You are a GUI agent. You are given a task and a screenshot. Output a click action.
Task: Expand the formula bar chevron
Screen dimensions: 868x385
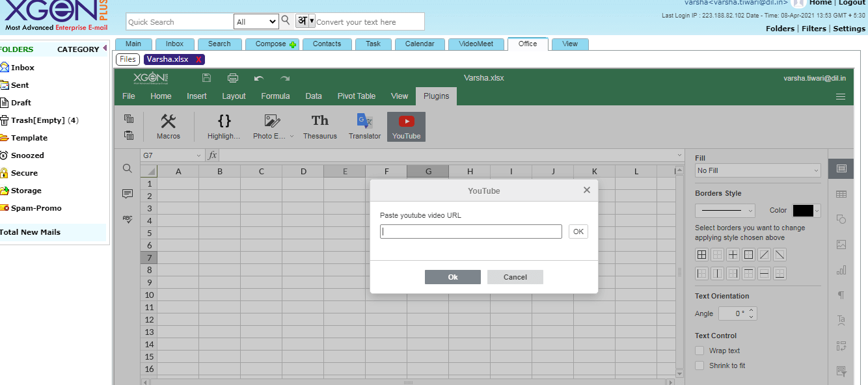[680, 155]
